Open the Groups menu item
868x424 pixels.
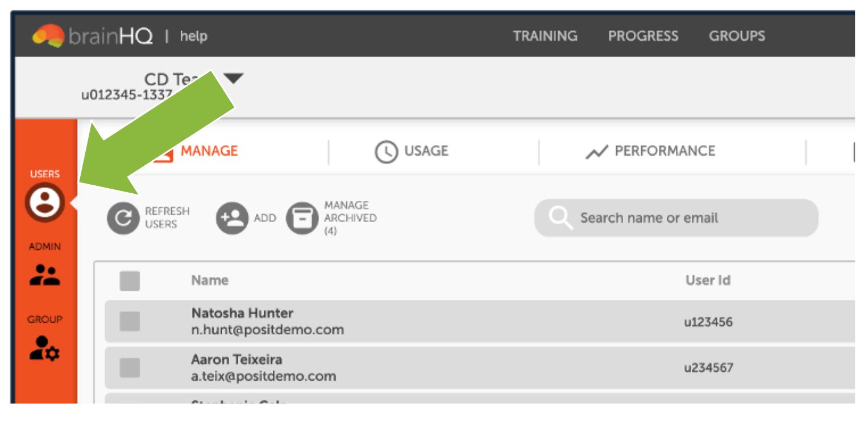pyautogui.click(x=737, y=36)
